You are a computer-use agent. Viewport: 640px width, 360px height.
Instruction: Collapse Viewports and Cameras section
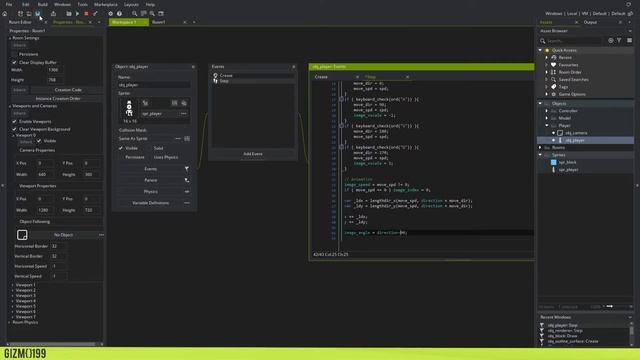point(10,106)
